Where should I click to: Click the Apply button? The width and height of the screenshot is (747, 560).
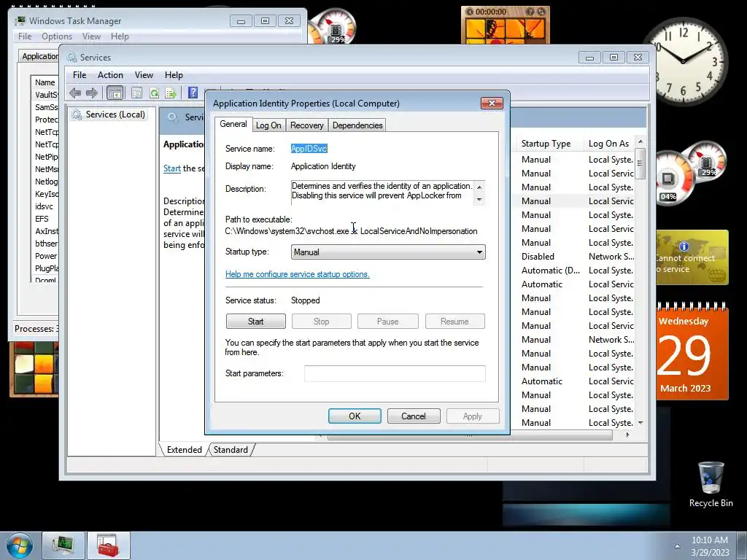[x=473, y=416]
